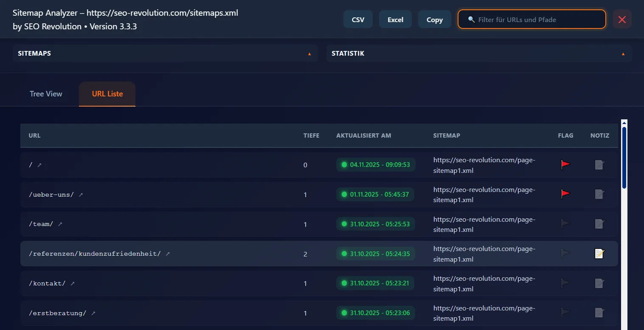Remove the flag from /ueber-uns/
The width and height of the screenshot is (644, 330).
565,194
